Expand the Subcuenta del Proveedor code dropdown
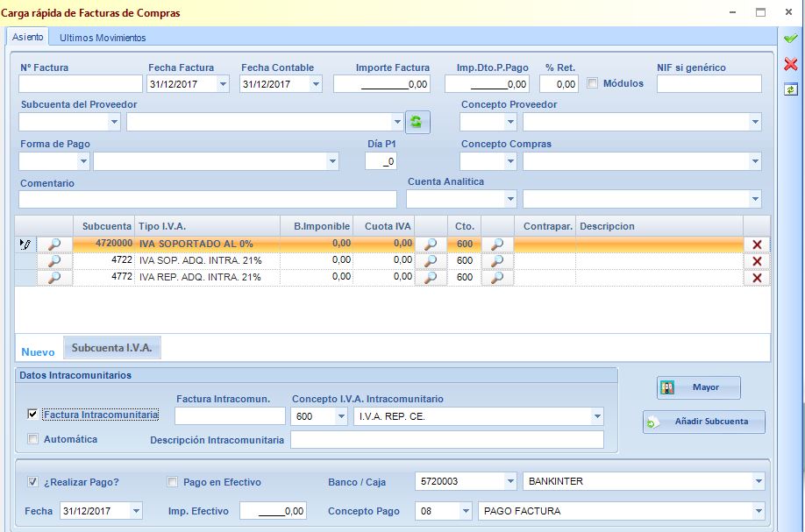Image resolution: width=805 pixels, height=532 pixels. click(114, 122)
